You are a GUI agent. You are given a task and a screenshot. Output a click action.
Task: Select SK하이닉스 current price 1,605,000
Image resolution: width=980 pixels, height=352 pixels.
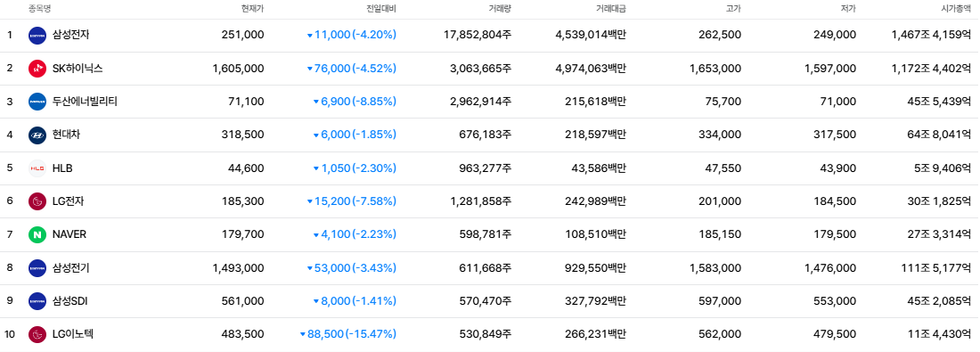(x=238, y=68)
